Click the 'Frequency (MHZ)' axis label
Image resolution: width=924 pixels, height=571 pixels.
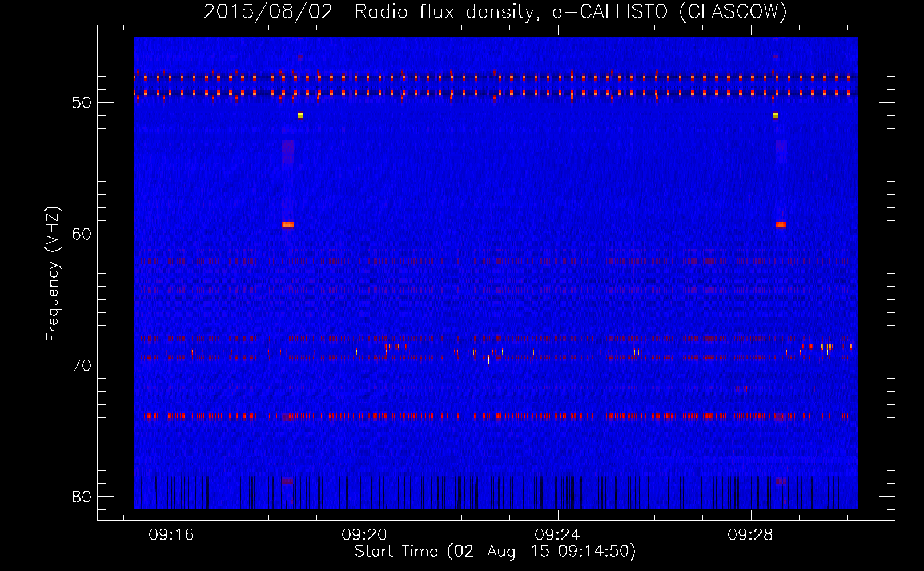point(52,274)
